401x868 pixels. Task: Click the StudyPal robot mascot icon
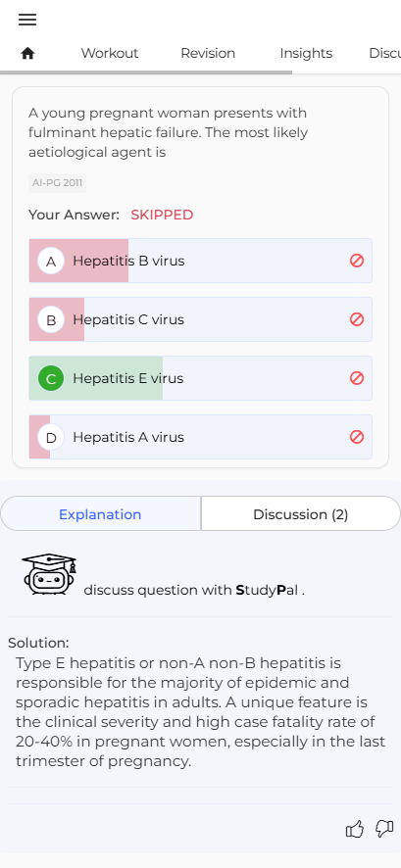pyautogui.click(x=49, y=574)
